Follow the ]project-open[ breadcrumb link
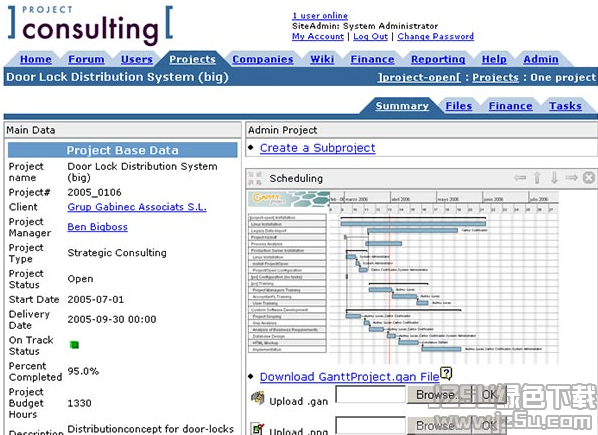This screenshot has height=435, width=598. 419,77
